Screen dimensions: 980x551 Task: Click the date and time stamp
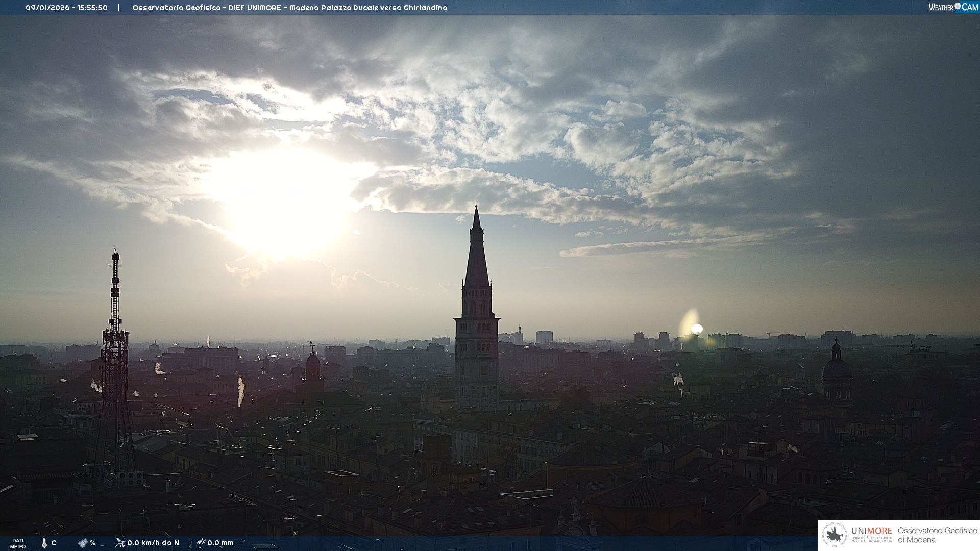click(x=66, y=8)
